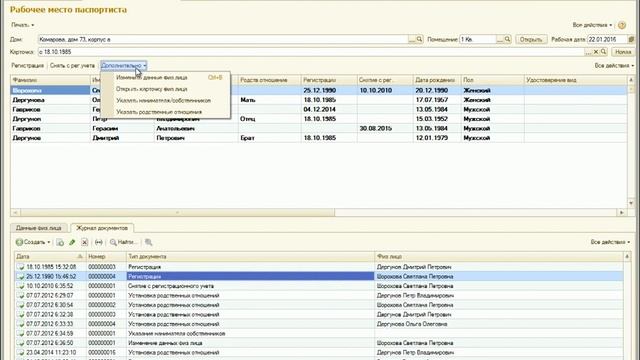Click the scroll-up arrow of the documents journal
640x360 pixels.
[627, 256]
